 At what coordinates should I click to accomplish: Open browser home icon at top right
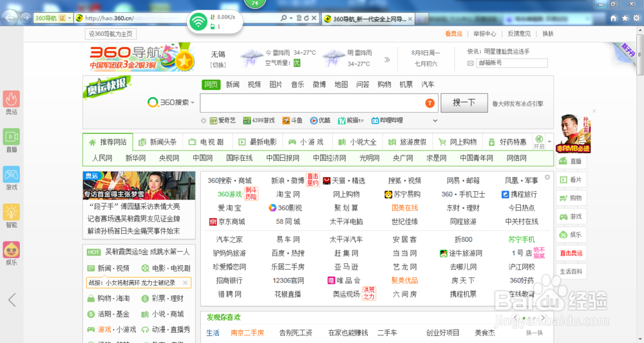coord(613,18)
